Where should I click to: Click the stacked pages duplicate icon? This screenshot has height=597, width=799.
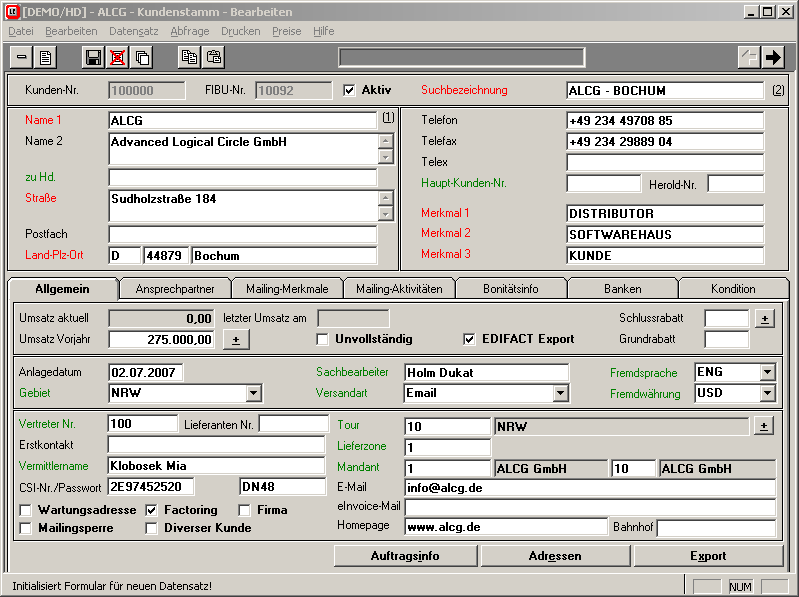(143, 57)
